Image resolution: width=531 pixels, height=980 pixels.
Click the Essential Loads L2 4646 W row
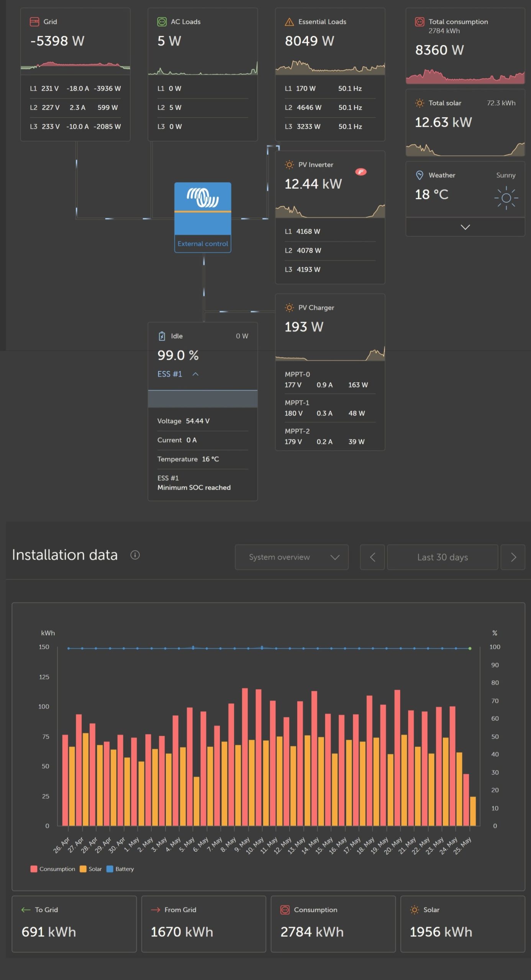(330, 108)
